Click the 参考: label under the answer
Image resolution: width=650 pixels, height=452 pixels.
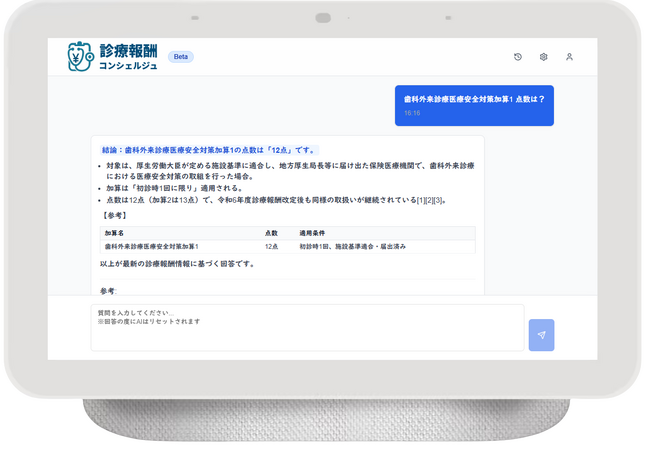tap(108, 291)
